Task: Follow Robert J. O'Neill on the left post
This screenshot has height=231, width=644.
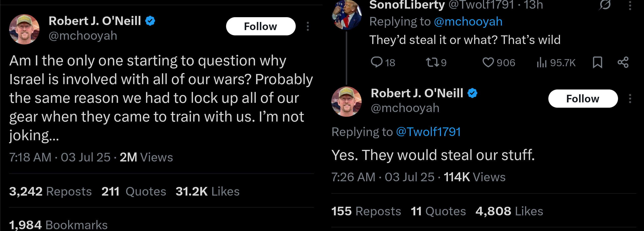Action: click(x=260, y=26)
